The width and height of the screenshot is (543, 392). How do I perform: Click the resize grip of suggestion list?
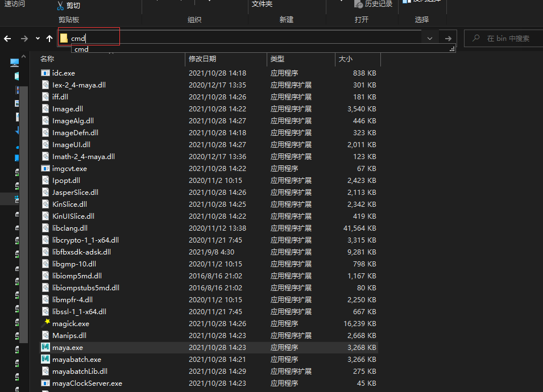click(x=452, y=49)
